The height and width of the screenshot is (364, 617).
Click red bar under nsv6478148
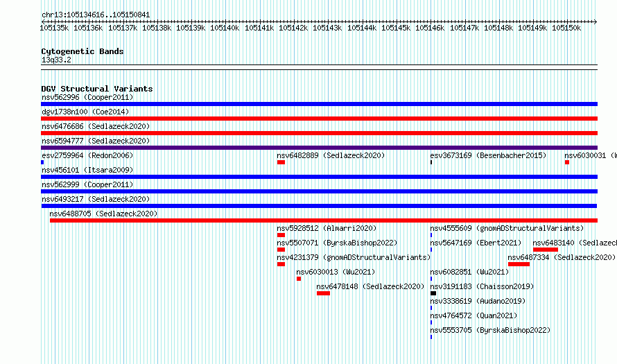tap(324, 293)
